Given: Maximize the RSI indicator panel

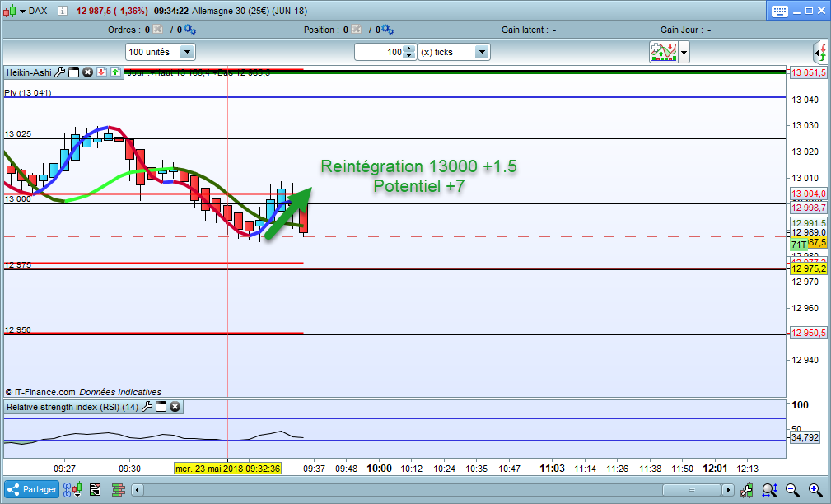Looking at the screenshot, I should (161, 407).
